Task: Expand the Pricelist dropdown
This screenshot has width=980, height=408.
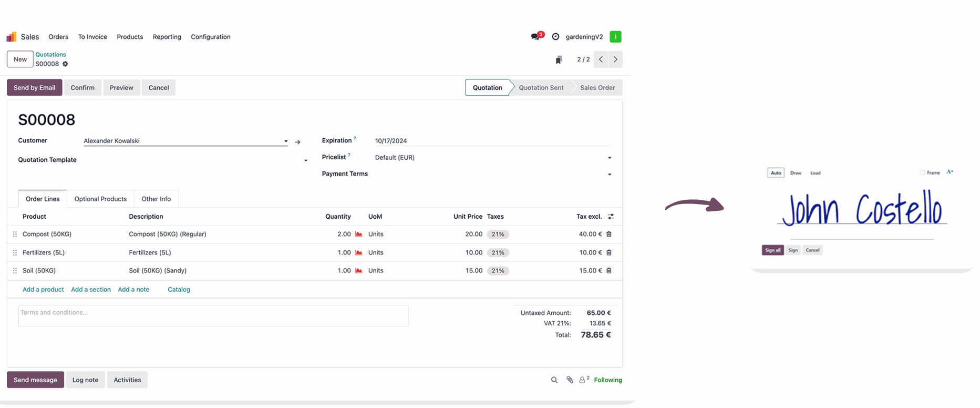Action: click(610, 158)
